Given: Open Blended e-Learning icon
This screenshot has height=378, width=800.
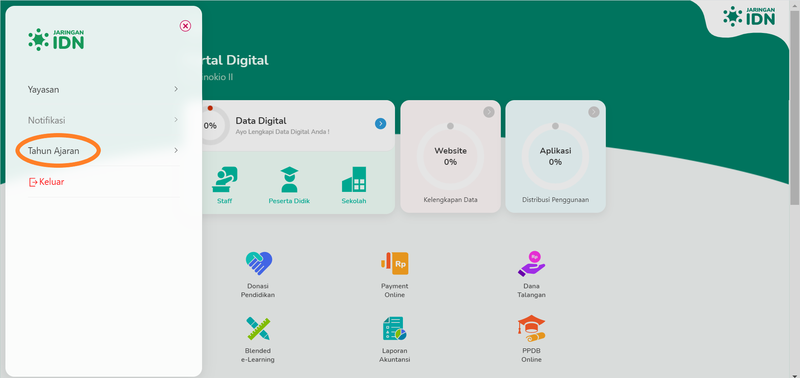Looking at the screenshot, I should tap(258, 329).
